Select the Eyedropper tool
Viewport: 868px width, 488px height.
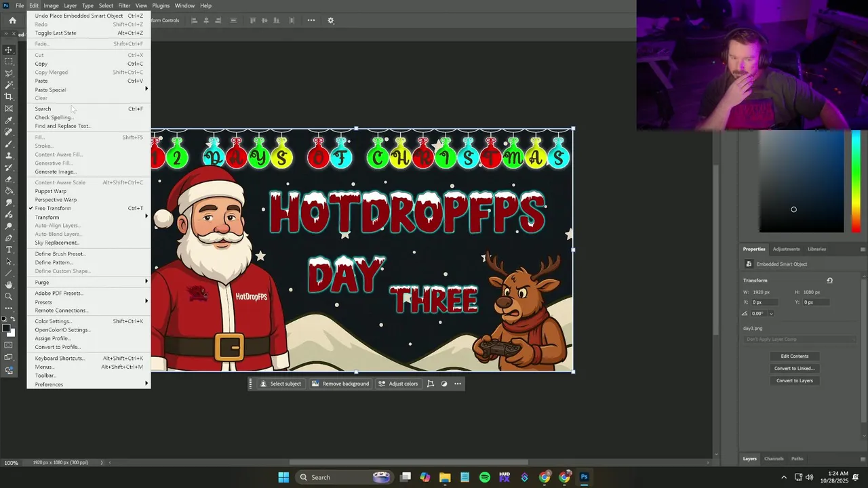[9, 120]
